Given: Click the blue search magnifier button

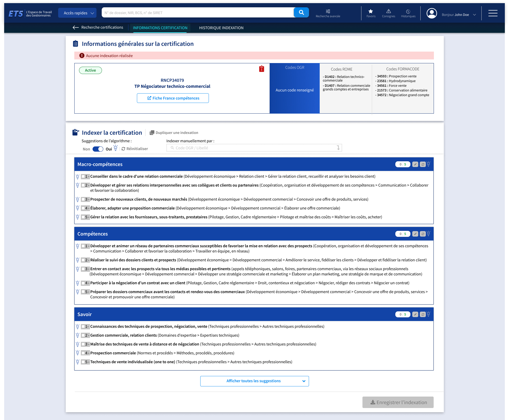Looking at the screenshot, I should [x=301, y=13].
